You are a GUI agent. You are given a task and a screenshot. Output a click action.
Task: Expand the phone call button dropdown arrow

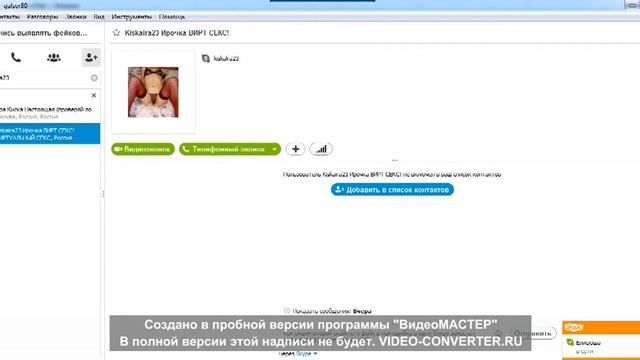point(275,149)
